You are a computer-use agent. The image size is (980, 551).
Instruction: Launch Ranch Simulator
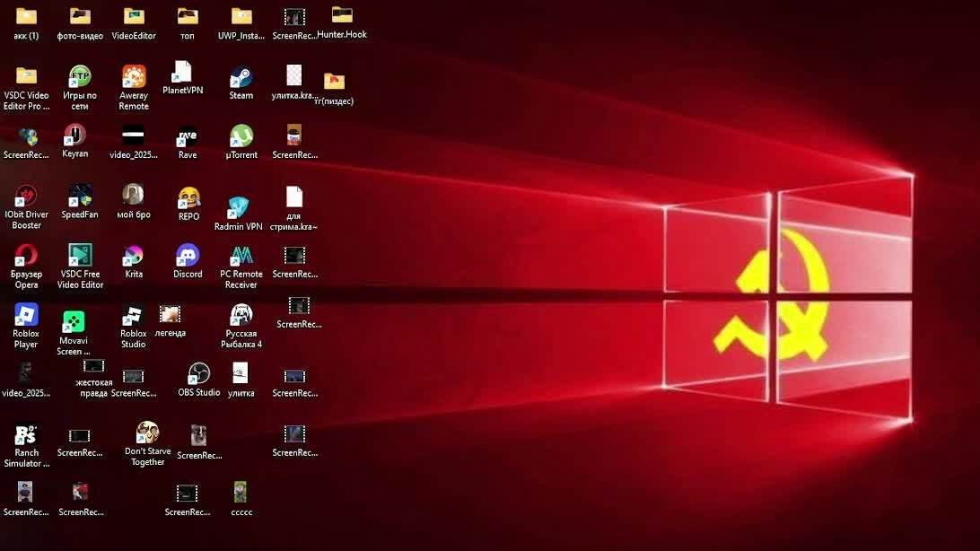tap(26, 434)
